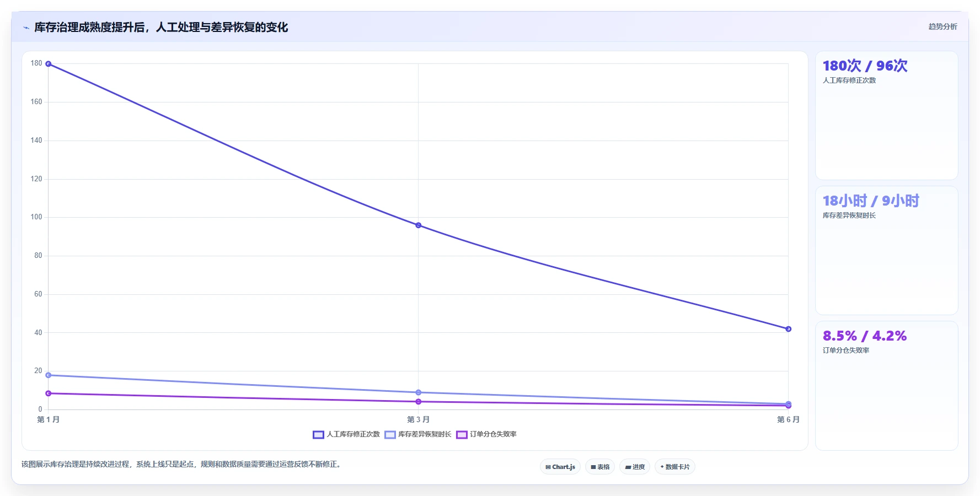
Task: Click the footnote description below the chart
Action: (183, 464)
